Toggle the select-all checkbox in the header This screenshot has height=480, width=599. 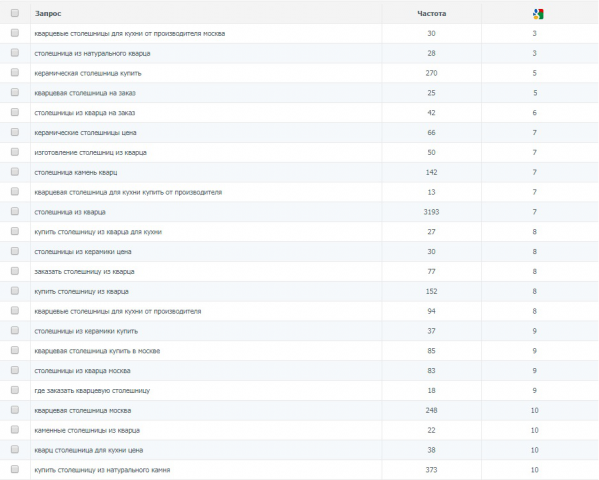[15, 13]
